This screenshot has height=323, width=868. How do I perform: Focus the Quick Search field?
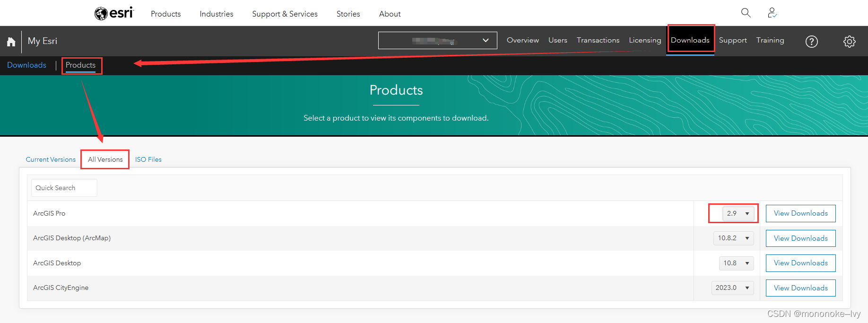64,188
